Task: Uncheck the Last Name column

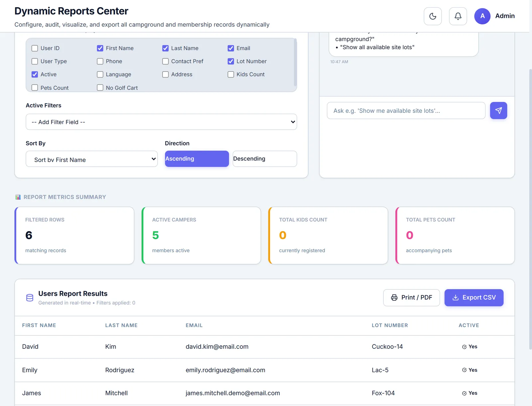Action: point(165,48)
